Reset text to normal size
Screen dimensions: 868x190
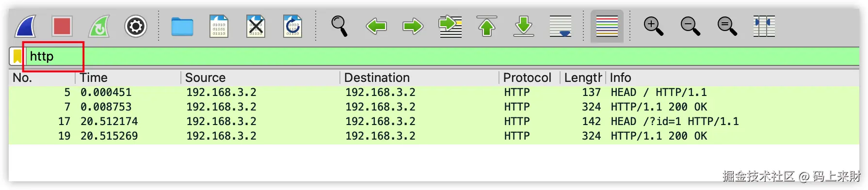pos(727,26)
